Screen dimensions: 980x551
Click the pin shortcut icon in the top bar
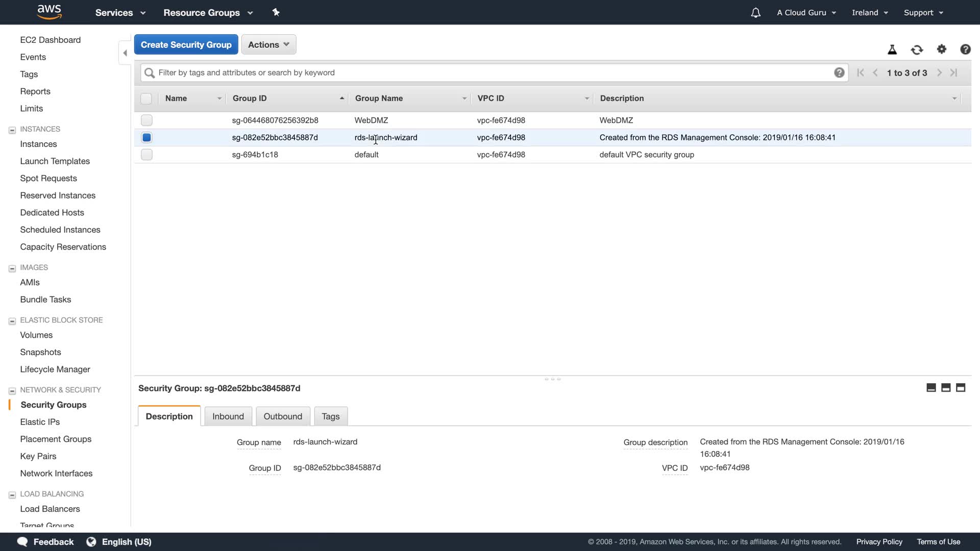[x=276, y=12]
